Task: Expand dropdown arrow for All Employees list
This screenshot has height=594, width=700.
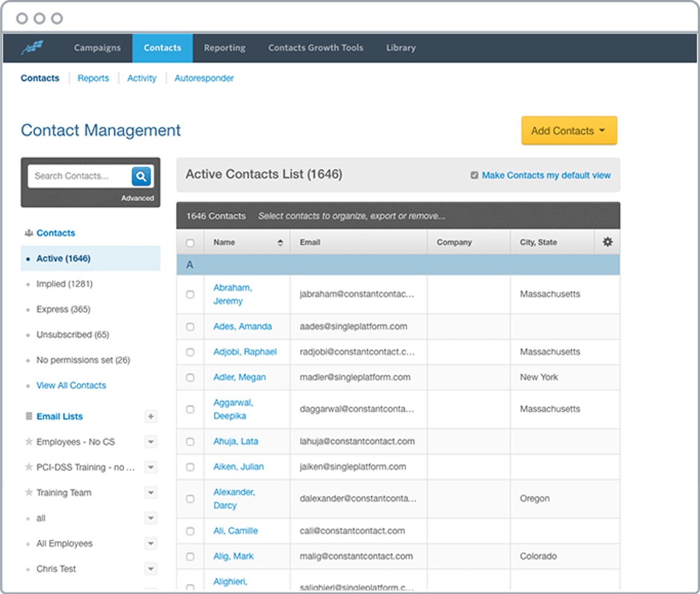Action: coord(150,544)
